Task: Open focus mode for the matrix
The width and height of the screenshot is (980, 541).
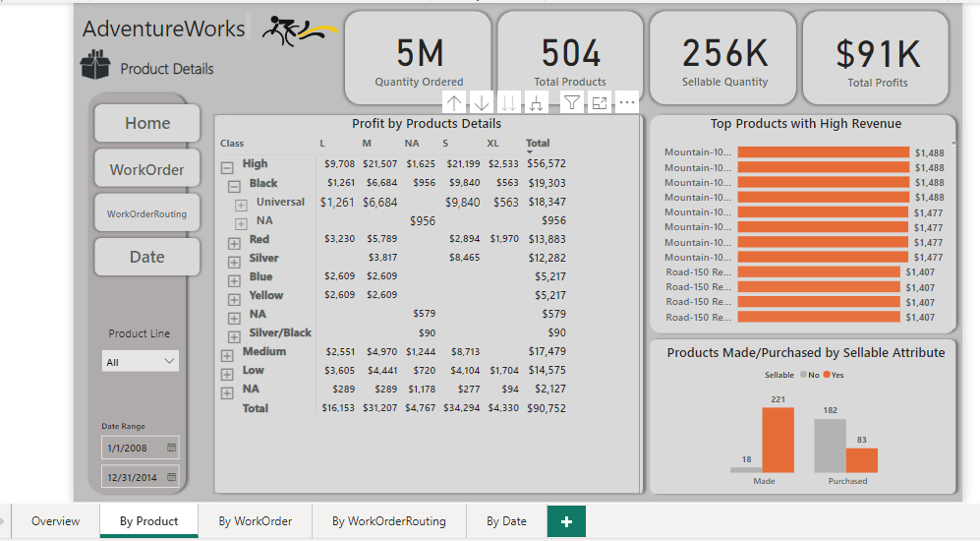Action: (x=599, y=102)
